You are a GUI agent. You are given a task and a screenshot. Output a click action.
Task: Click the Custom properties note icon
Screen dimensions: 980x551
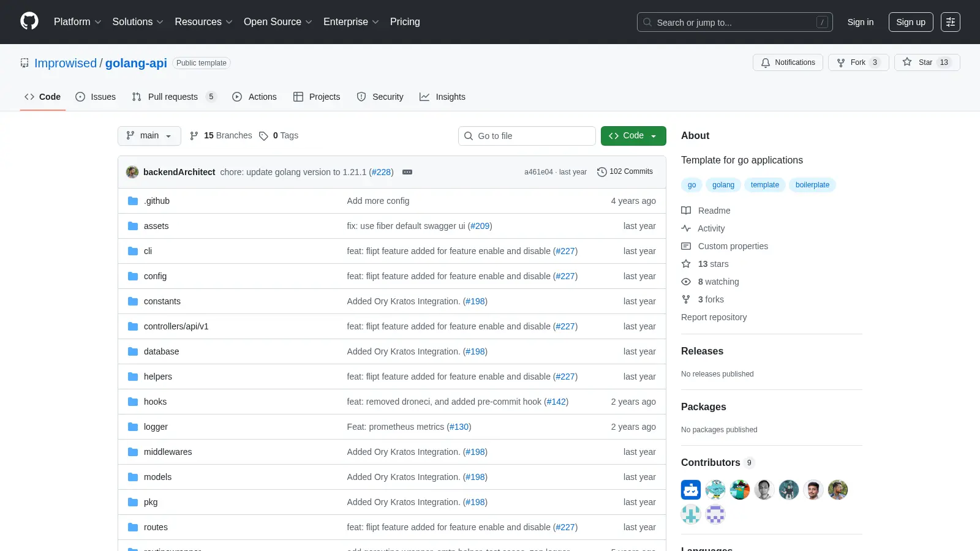click(x=686, y=246)
